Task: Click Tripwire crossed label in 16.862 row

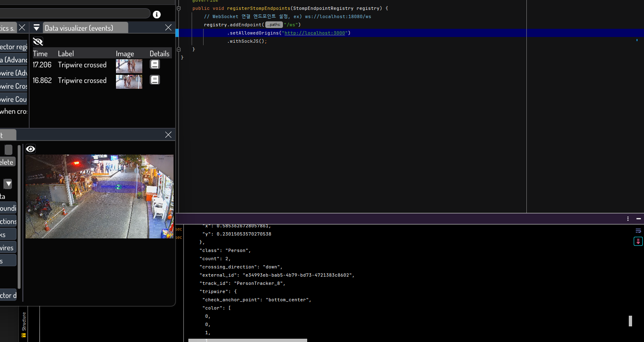Action: pos(82,81)
